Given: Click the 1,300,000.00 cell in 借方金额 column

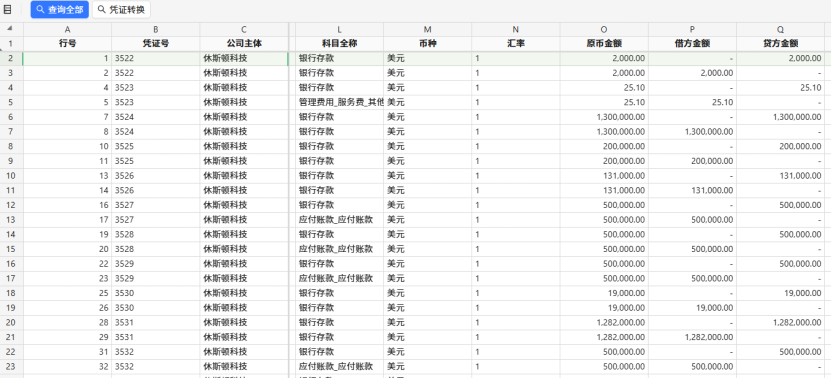Looking at the screenshot, I should point(692,131).
